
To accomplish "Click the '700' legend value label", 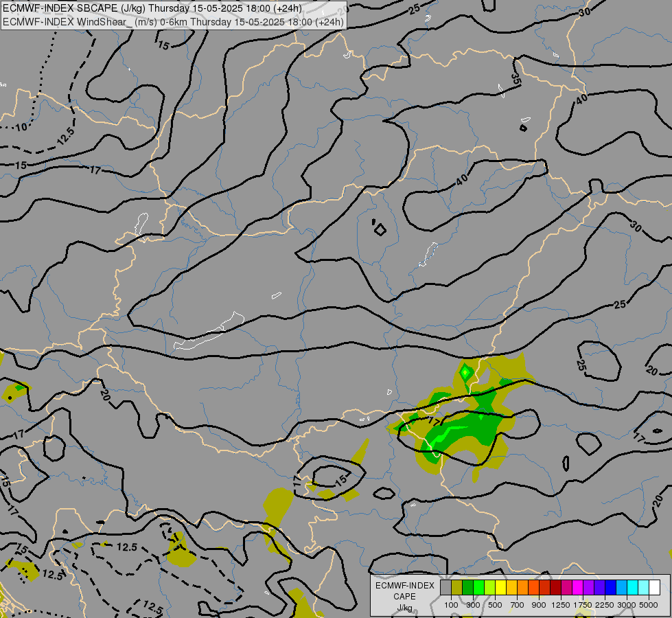I will 517,605.
